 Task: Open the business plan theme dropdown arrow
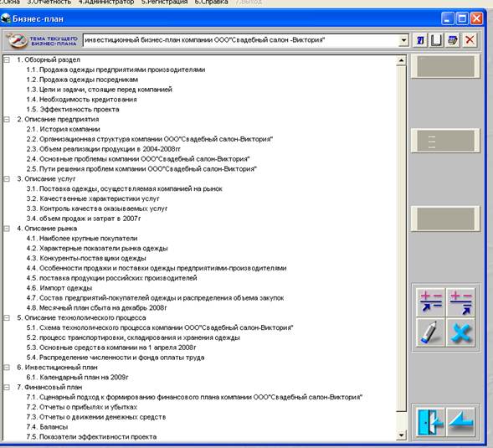[403, 40]
